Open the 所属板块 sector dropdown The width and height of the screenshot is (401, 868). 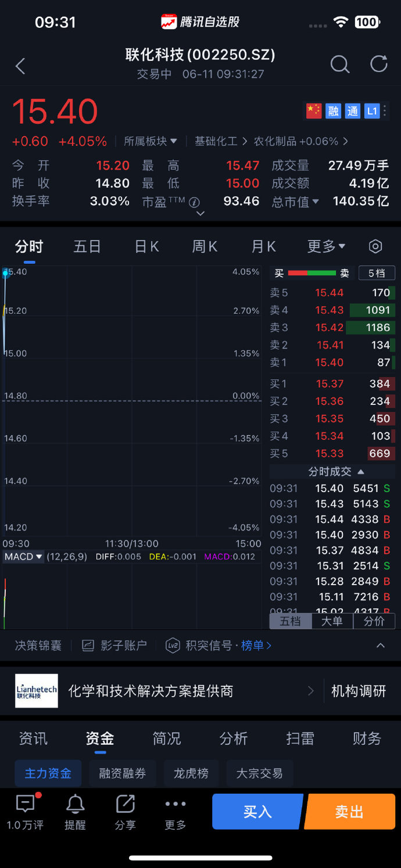point(151,141)
